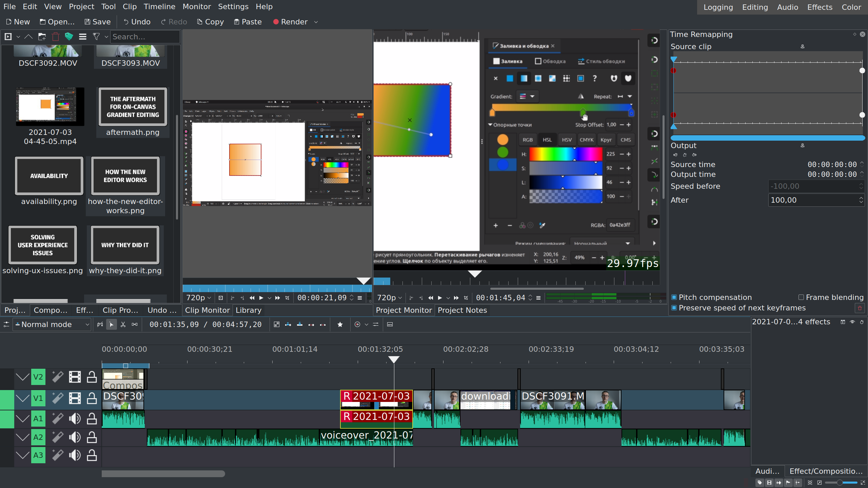Open the Timeline menu

point(159,6)
